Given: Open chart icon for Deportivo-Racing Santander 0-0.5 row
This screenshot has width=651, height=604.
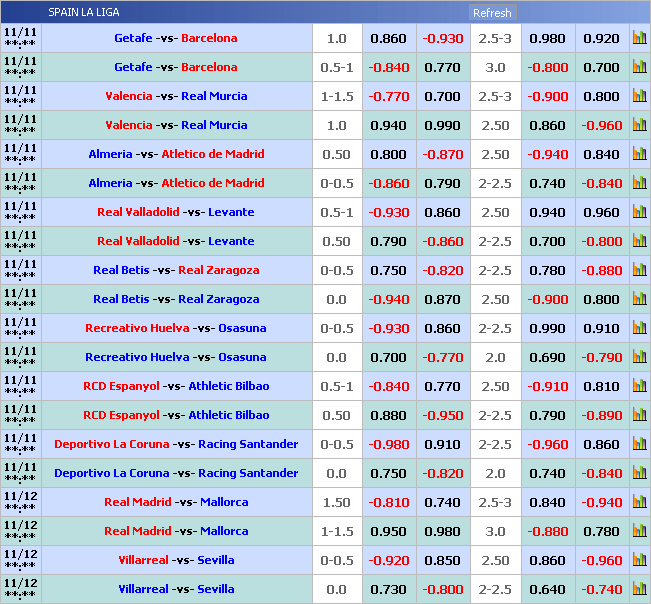Looking at the screenshot, I should [x=639, y=444].
